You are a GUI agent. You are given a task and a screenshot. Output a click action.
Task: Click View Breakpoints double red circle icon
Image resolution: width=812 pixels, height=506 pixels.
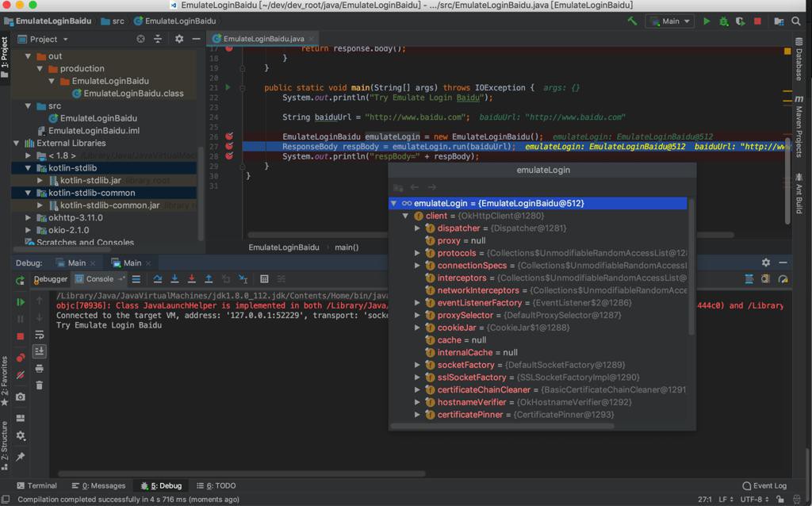click(x=21, y=358)
